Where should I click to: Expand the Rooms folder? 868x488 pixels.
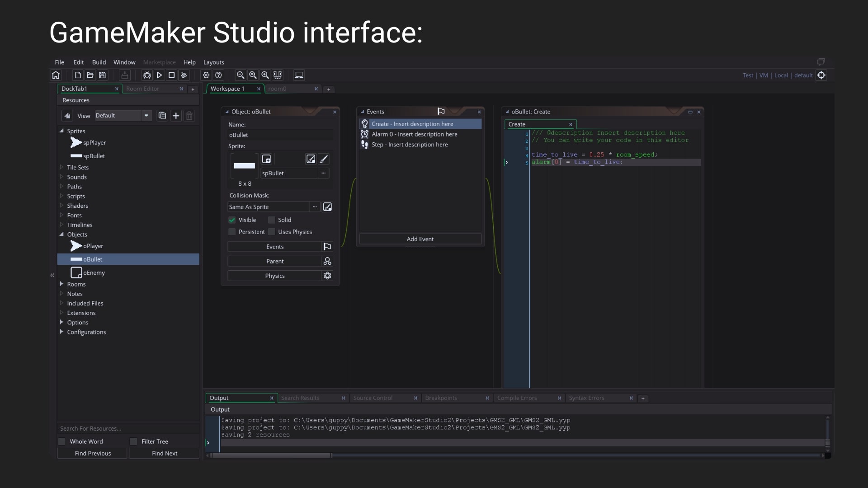[61, 284]
